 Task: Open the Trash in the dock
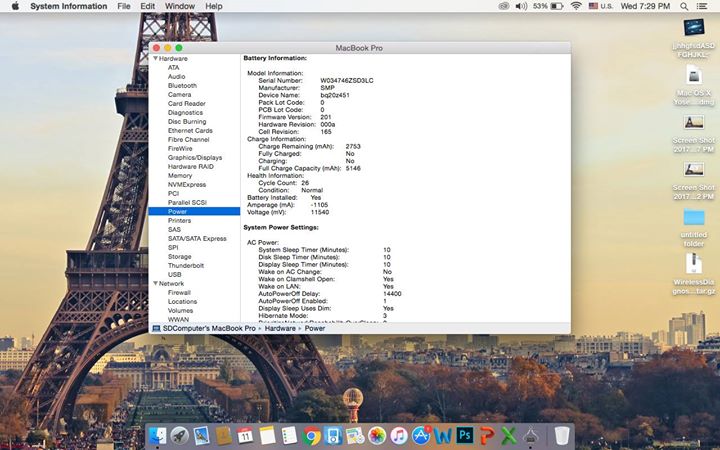coord(562,435)
